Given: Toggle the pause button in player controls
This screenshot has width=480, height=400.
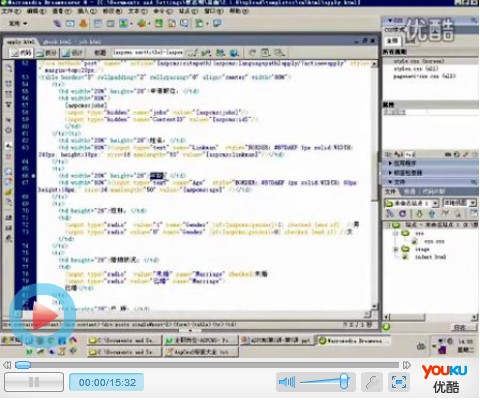Looking at the screenshot, I should (x=34, y=382).
